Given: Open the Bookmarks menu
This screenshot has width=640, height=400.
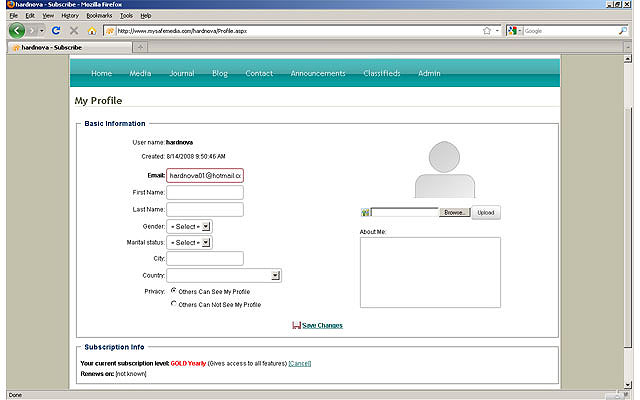Looking at the screenshot, I should [99, 16].
